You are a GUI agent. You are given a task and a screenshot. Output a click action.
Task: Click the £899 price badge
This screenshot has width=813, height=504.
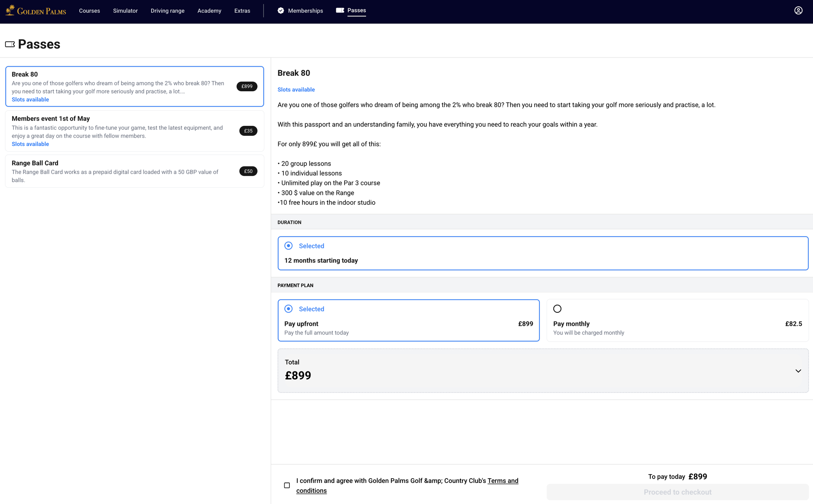[247, 87]
